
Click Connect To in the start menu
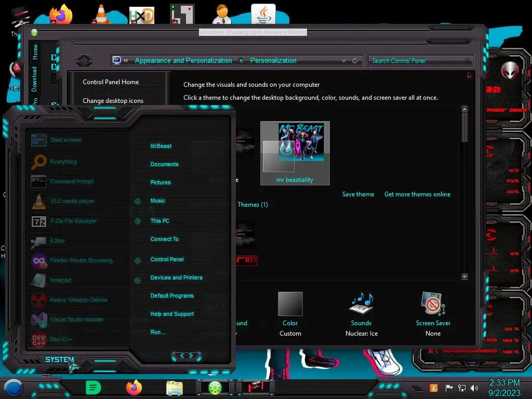164,239
